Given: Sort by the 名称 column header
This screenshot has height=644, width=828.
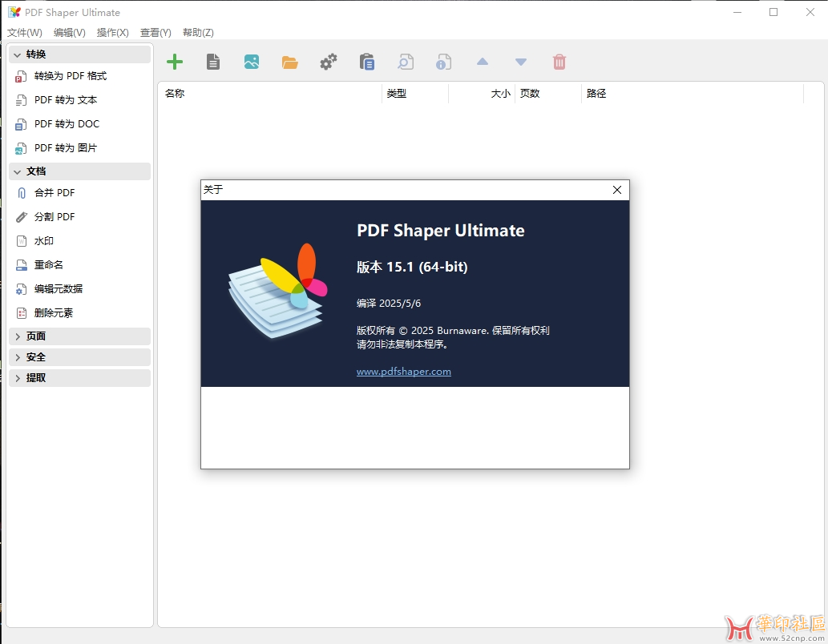Looking at the screenshot, I should 269,94.
